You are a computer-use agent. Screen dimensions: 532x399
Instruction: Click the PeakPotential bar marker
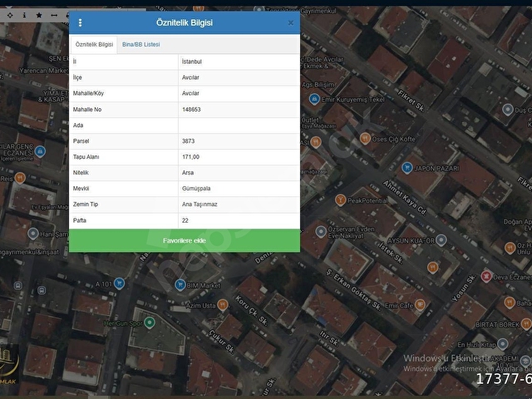pyautogui.click(x=340, y=199)
